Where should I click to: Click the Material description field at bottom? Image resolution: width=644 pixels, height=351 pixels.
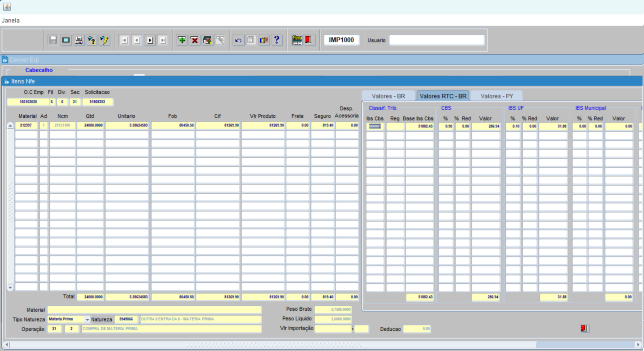pyautogui.click(x=154, y=310)
